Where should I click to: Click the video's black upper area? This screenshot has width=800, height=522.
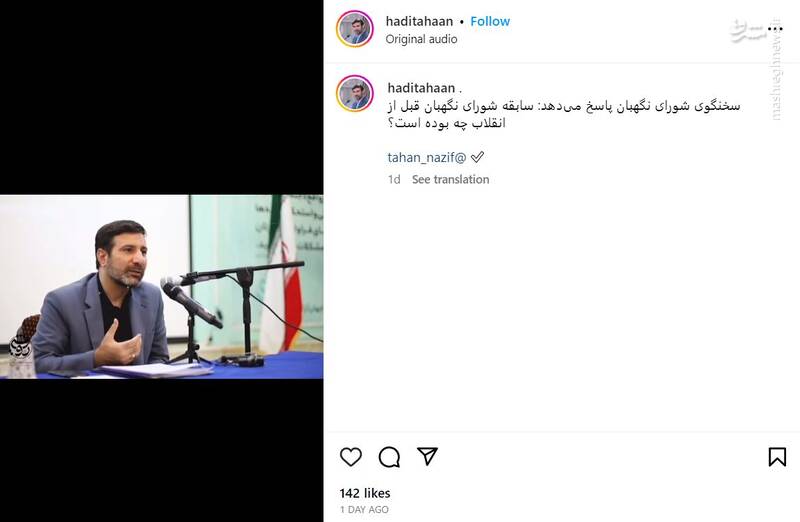coord(161,97)
